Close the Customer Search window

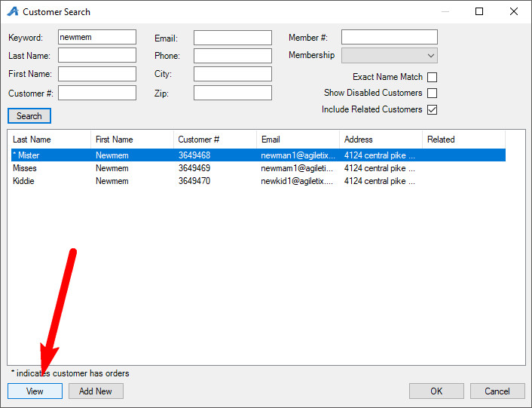[514, 11]
